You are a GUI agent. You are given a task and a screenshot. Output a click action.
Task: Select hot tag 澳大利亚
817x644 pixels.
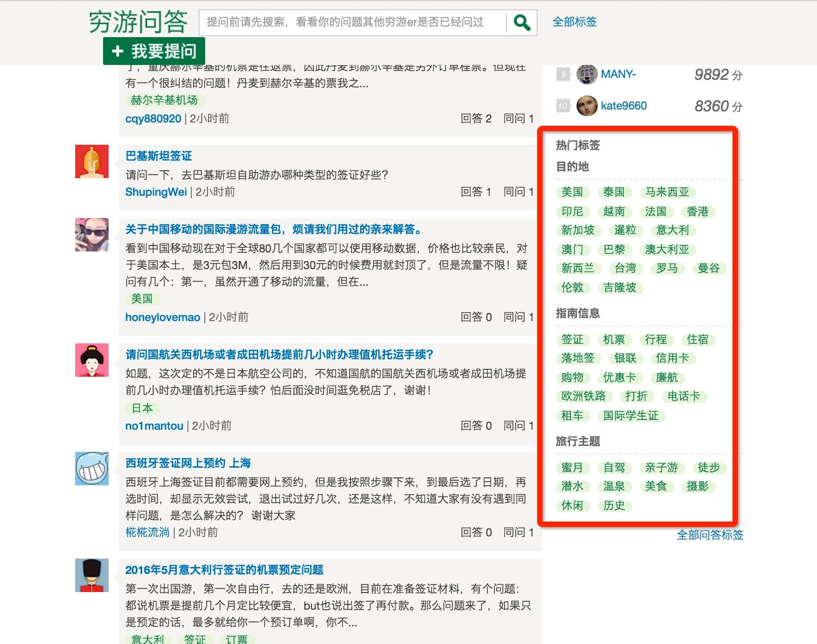coord(668,250)
